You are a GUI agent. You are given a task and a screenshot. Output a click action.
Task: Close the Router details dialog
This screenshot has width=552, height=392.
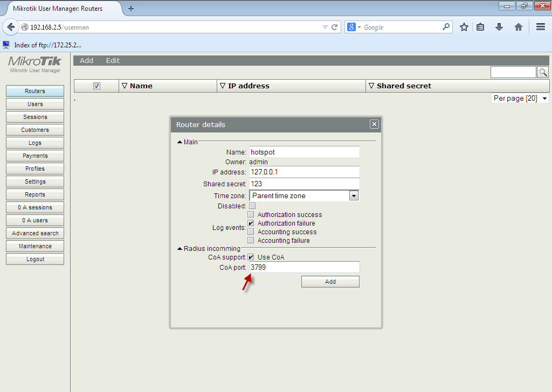374,124
